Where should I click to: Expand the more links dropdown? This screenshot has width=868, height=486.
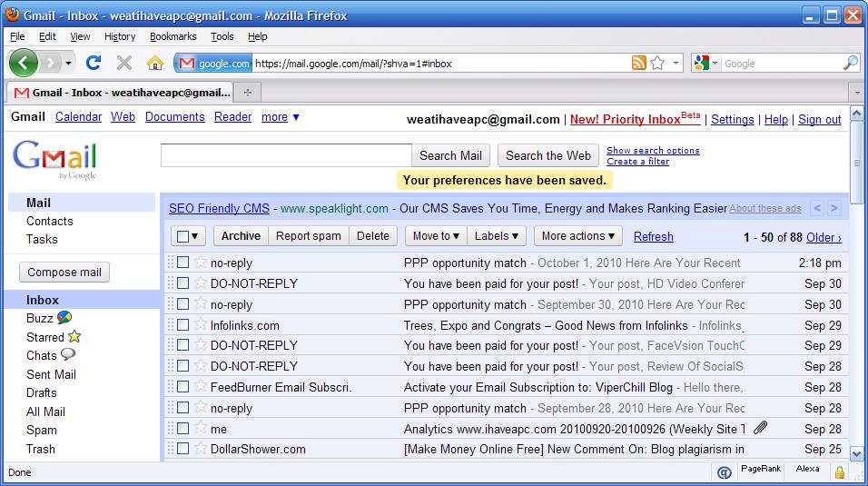coord(281,117)
